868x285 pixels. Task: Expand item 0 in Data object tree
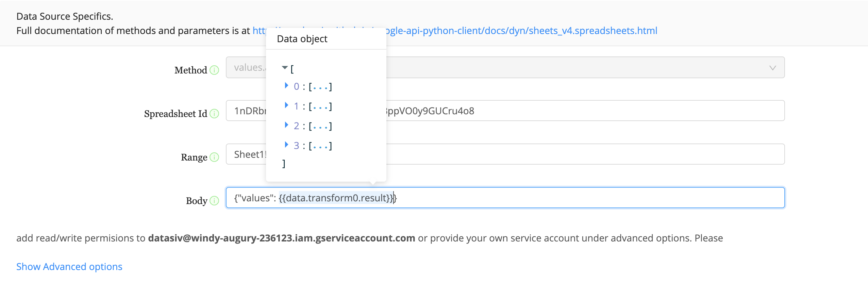tap(286, 85)
